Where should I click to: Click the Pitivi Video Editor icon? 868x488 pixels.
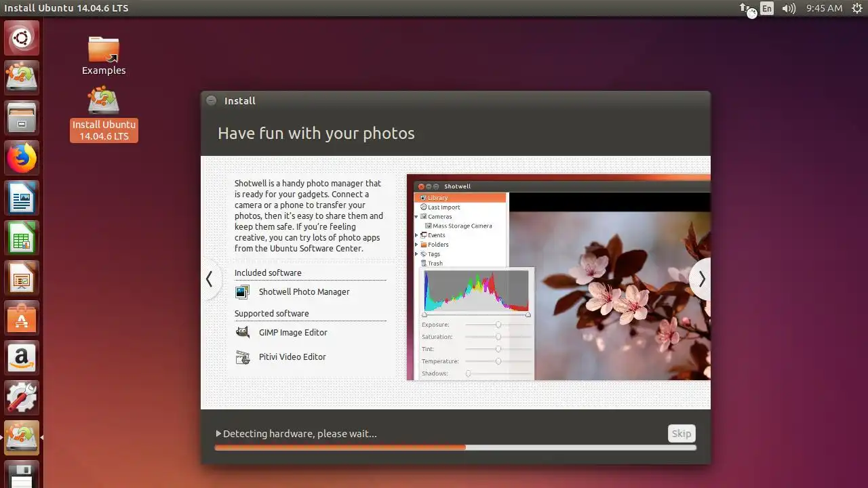tap(242, 357)
